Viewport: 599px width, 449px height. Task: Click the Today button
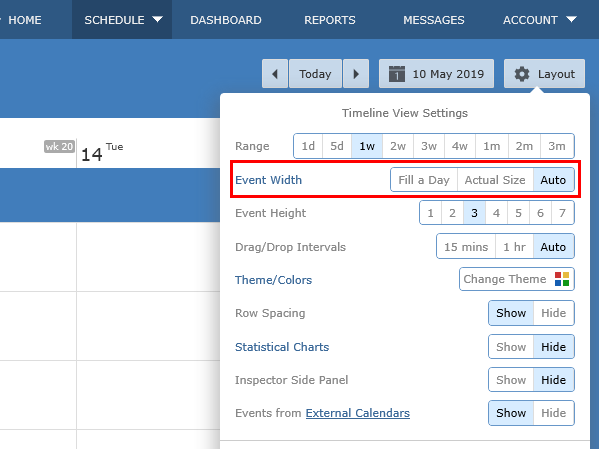click(315, 74)
